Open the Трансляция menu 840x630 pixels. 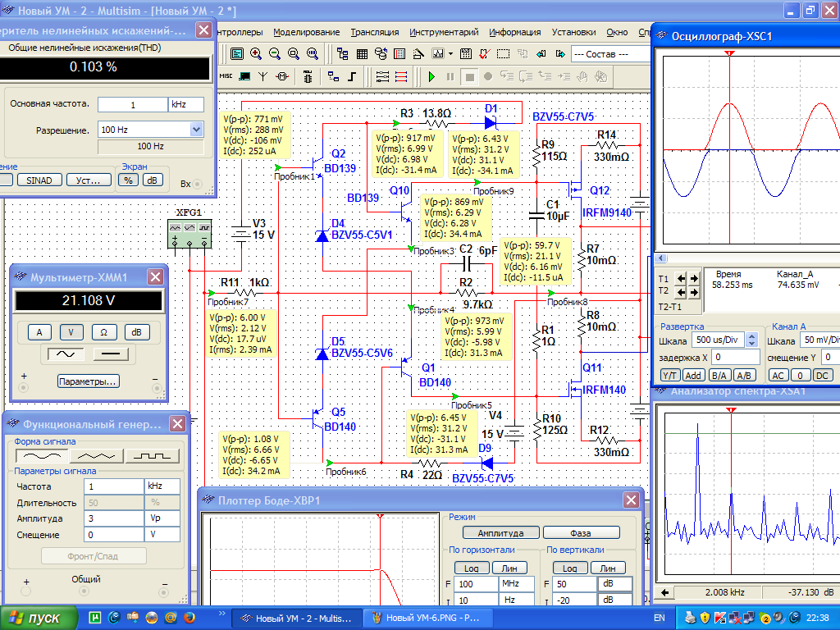click(x=374, y=32)
